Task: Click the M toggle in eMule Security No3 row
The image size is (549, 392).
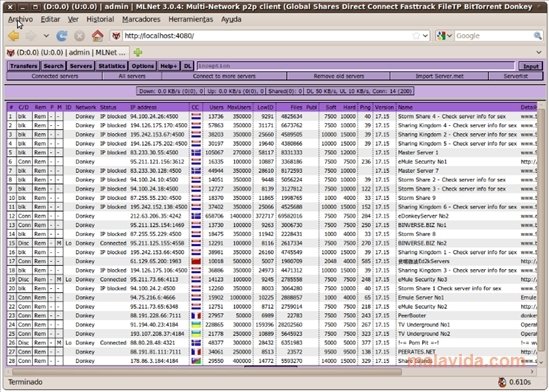Action: pos(59,280)
